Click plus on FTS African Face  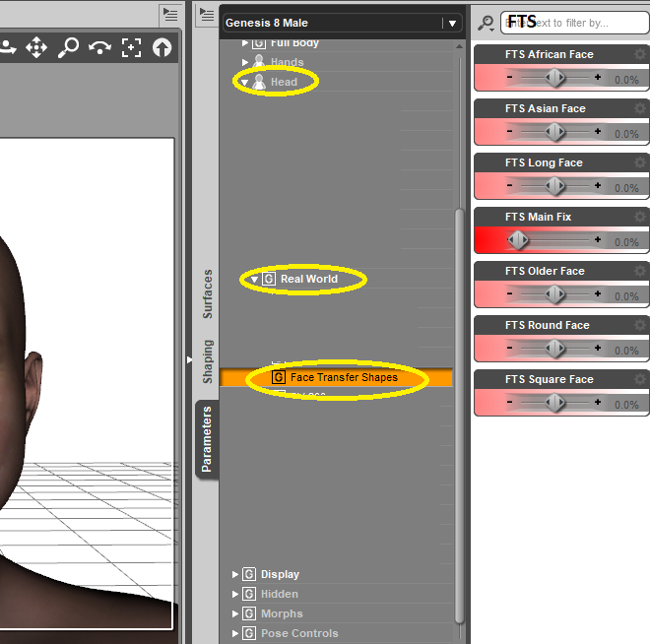598,77
